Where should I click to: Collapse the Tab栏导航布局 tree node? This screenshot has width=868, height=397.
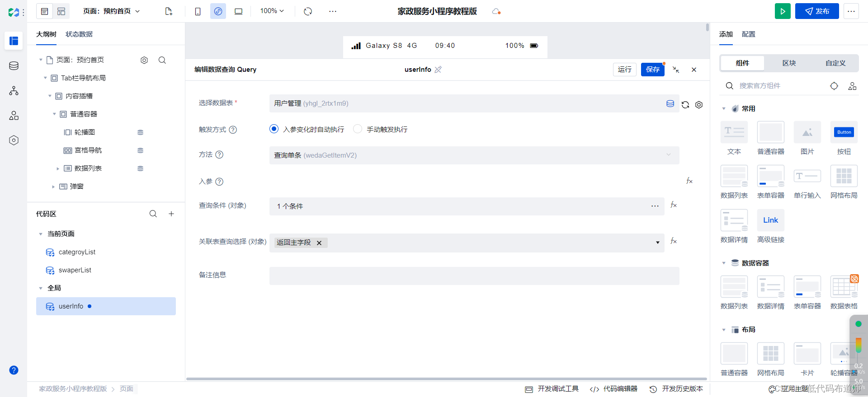45,78
